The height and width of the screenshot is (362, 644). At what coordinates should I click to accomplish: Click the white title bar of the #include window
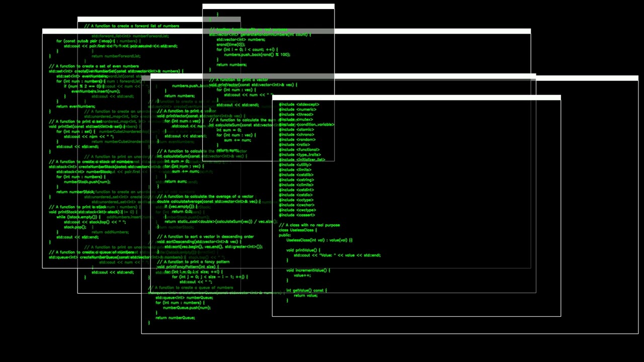coord(416,98)
